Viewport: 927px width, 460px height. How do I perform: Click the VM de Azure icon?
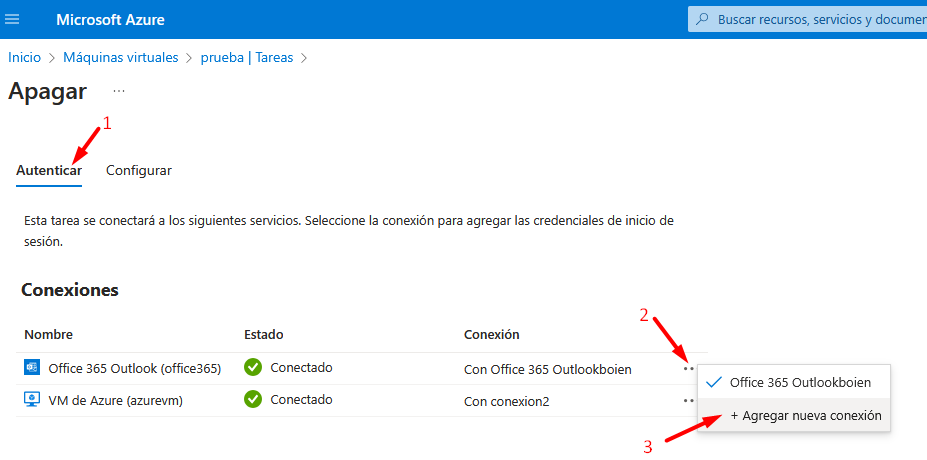coord(31,400)
